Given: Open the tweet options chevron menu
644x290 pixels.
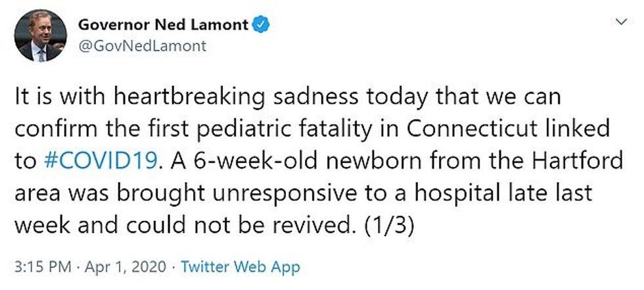Looking at the screenshot, I should click(621, 23).
